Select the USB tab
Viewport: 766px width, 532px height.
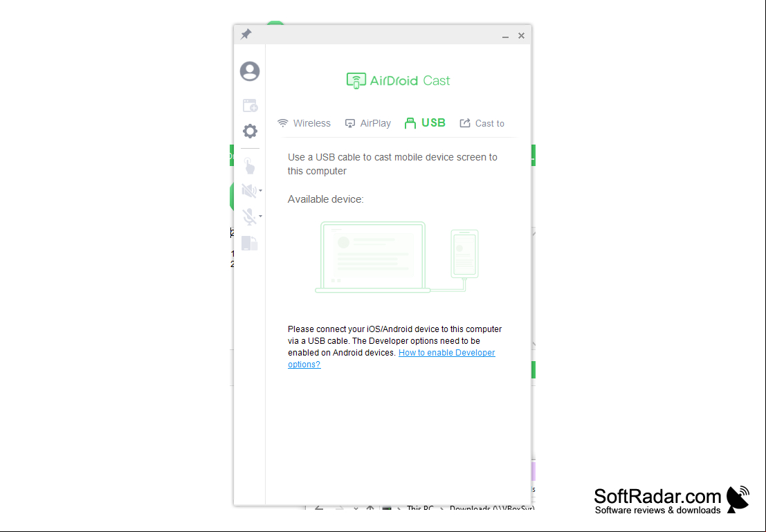(x=425, y=123)
